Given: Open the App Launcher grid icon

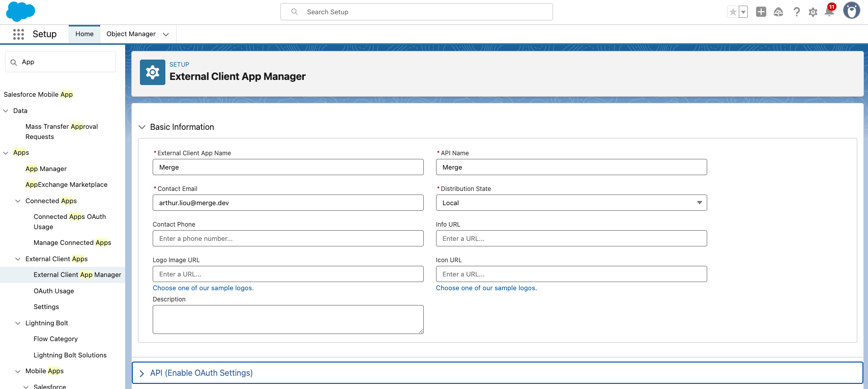Looking at the screenshot, I should [x=18, y=34].
